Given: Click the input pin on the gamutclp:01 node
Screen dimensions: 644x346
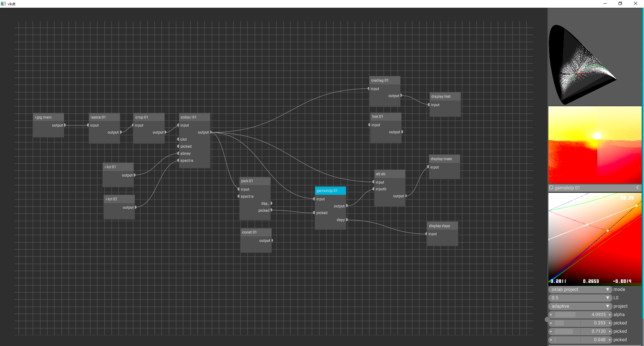Looking at the screenshot, I should 315,199.
